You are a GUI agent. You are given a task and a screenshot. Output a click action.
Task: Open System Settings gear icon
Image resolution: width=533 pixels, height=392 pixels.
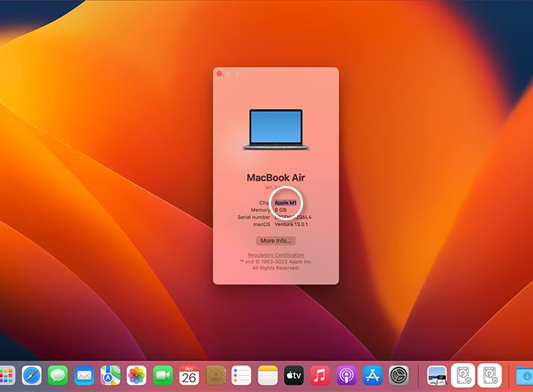399,376
